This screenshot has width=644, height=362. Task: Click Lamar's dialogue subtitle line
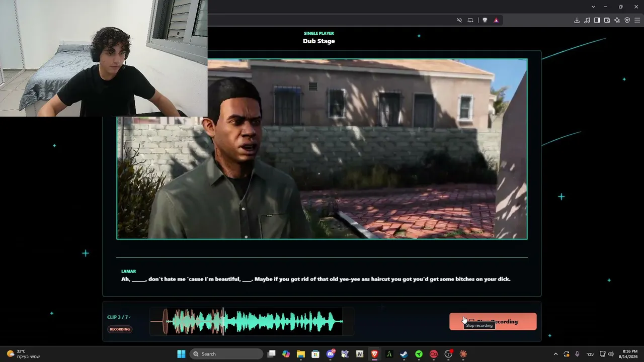coord(316,279)
